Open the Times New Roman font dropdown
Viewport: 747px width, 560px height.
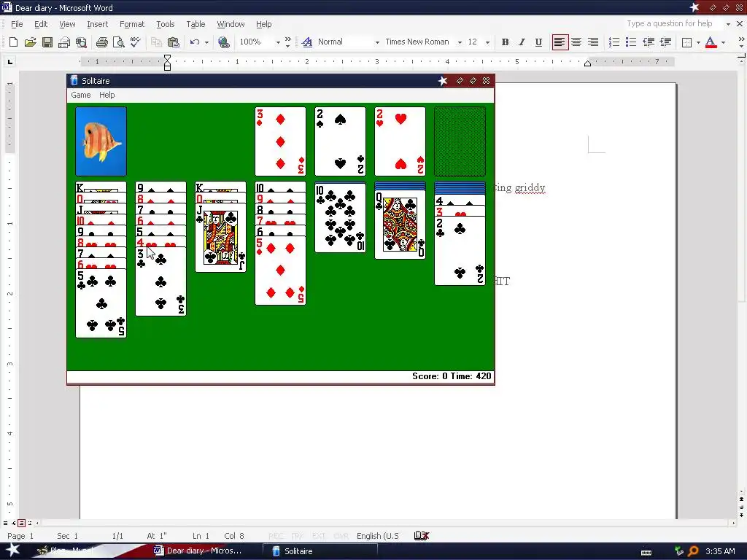(460, 42)
